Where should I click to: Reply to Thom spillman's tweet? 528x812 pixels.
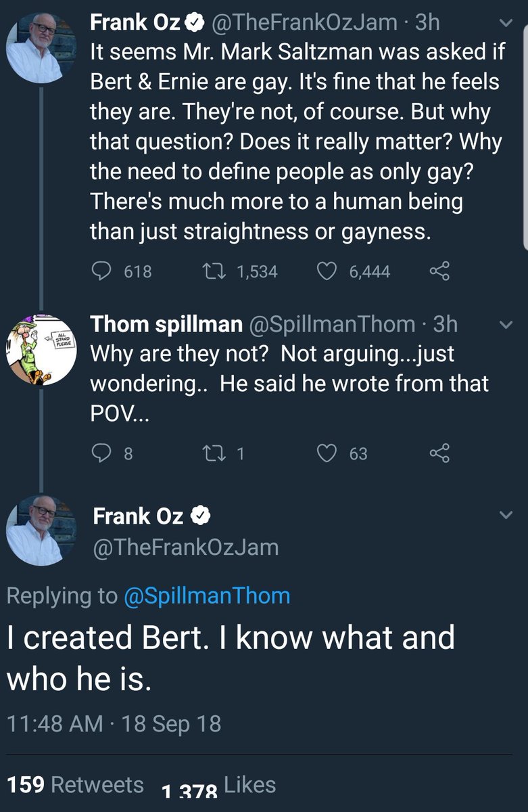(x=101, y=453)
